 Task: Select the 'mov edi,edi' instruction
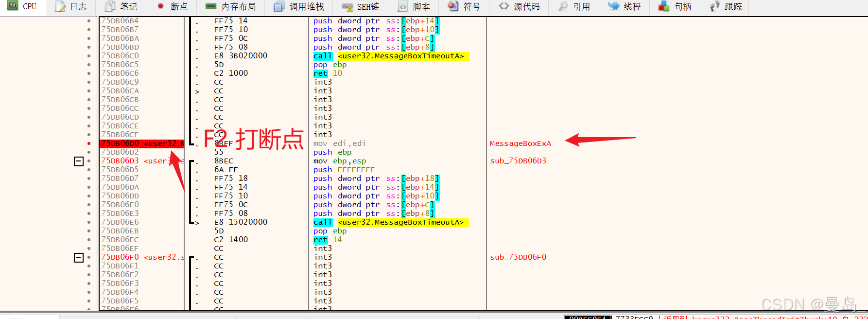(340, 143)
